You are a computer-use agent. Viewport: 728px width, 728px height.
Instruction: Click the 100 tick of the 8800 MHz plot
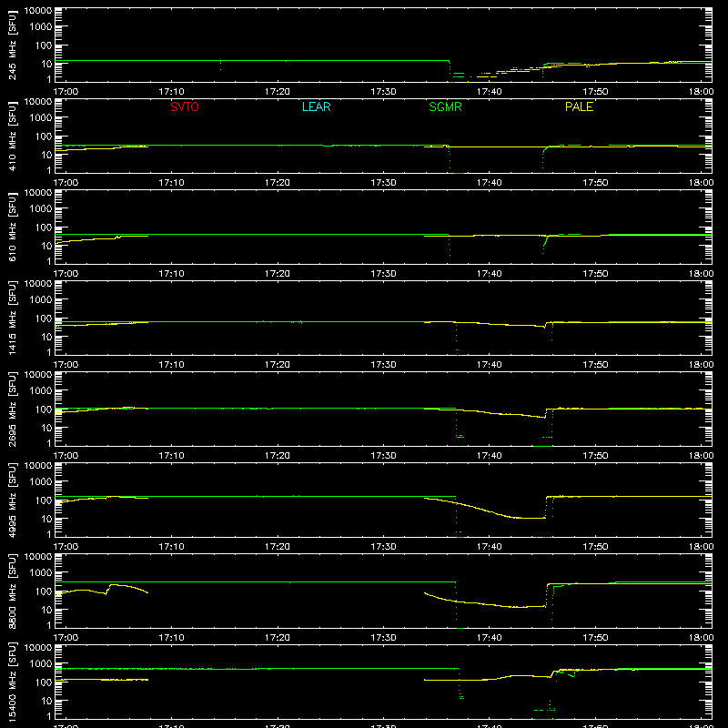click(x=44, y=591)
